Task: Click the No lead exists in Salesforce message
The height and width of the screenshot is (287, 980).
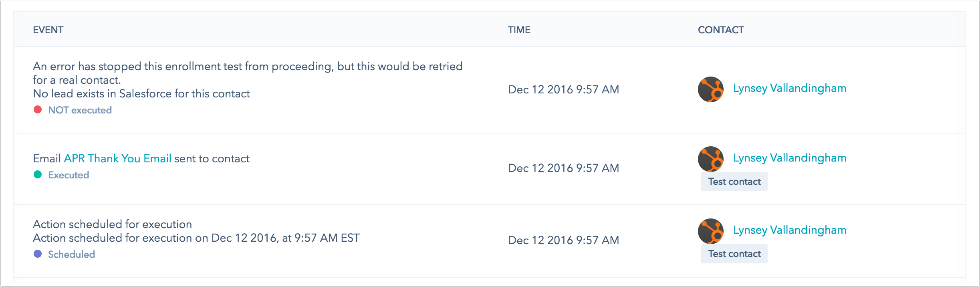Action: (x=141, y=94)
